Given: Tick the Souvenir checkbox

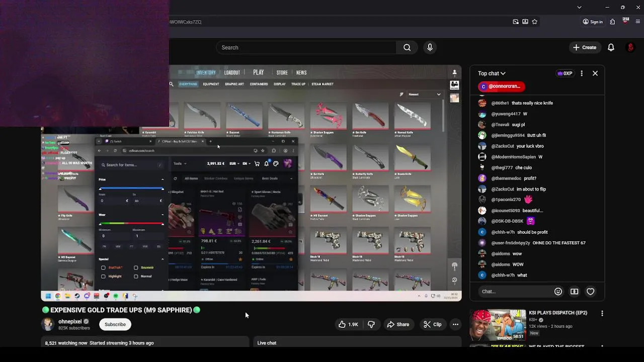Looking at the screenshot, I should [x=136, y=268].
